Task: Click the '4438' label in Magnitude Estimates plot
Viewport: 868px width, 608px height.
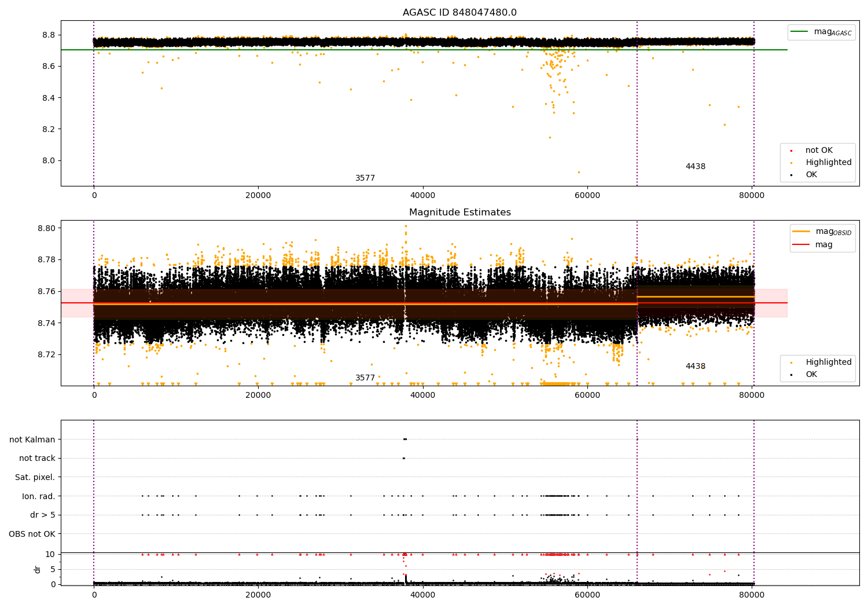Action: (x=696, y=367)
